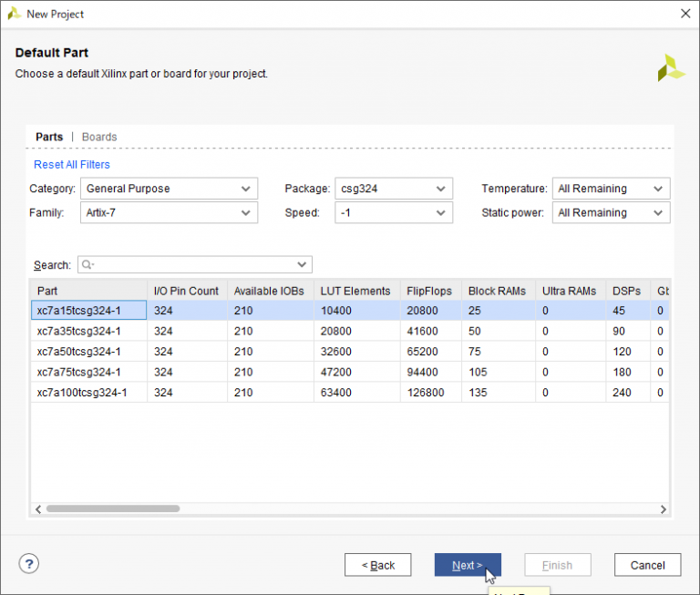
Task: Open the Category dropdown
Action: 169,189
